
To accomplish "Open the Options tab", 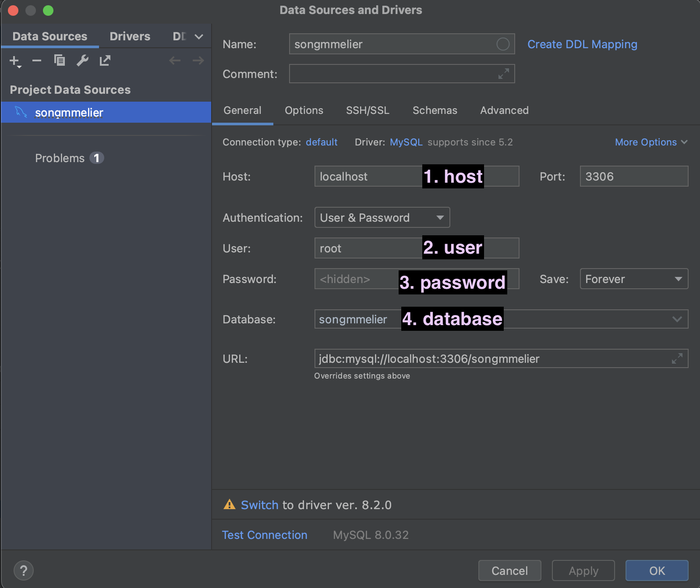I will 304,110.
